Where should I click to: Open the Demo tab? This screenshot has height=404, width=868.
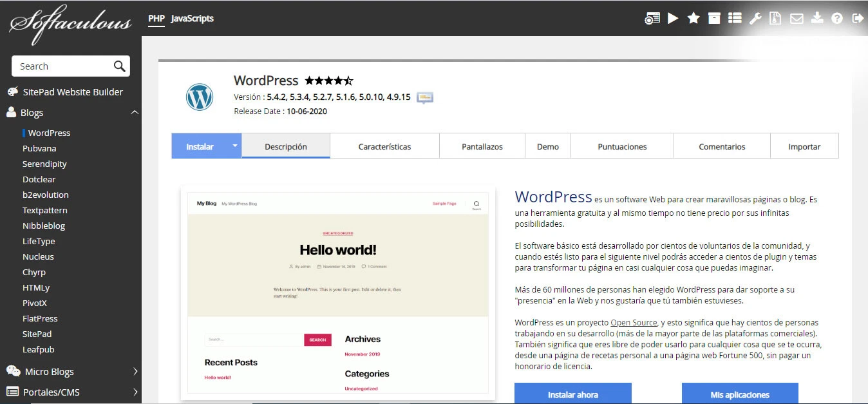[548, 146]
